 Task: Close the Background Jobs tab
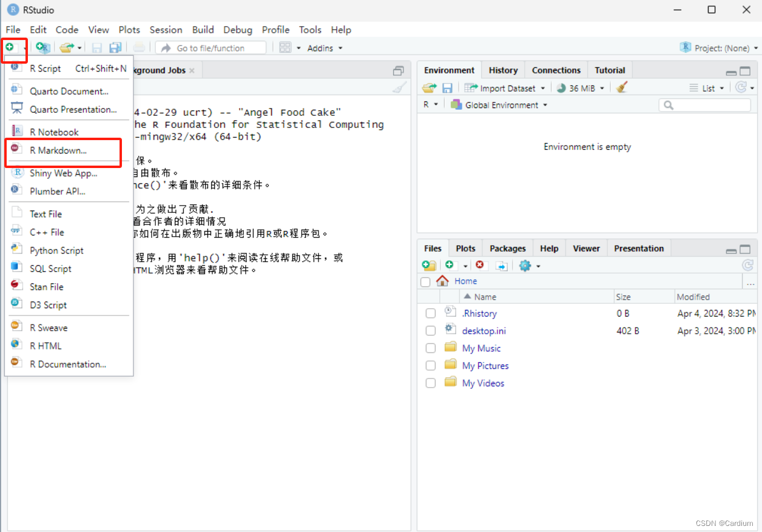click(x=192, y=70)
